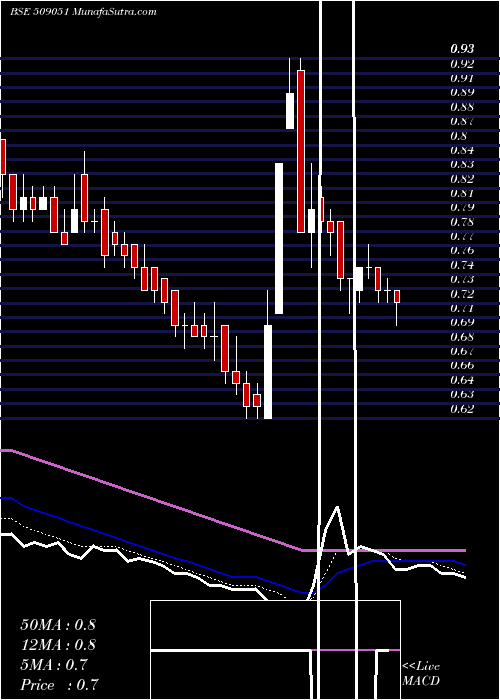500x700 pixels.
Task: Click the 0.79 price axis label
Action: 462,207
